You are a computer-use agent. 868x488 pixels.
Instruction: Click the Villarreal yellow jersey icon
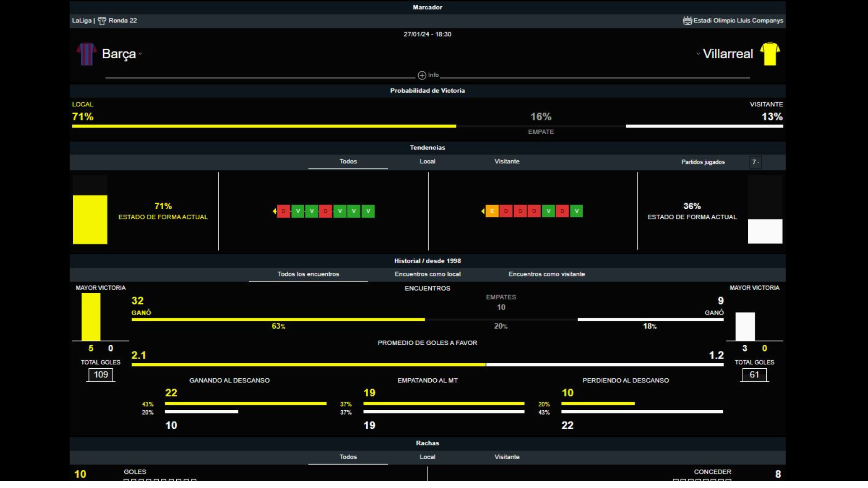(x=770, y=54)
